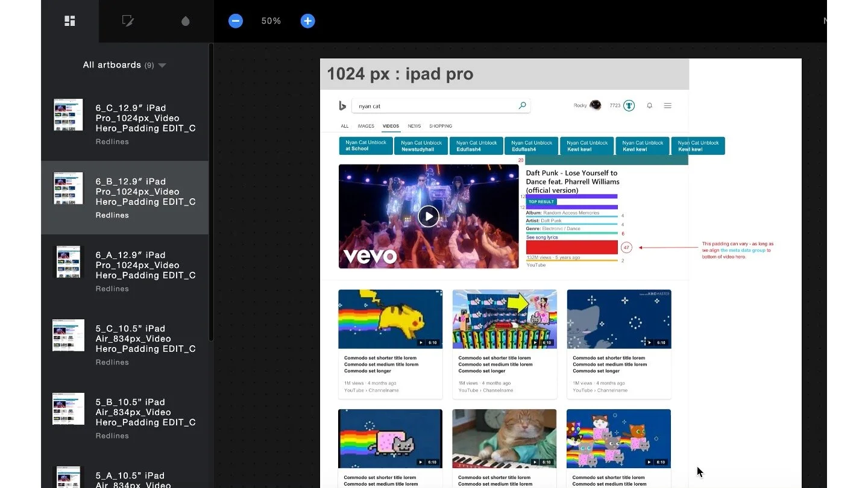This screenshot has height=488, width=868.
Task: Click the Bing logo in the artboard
Action: [x=342, y=106]
